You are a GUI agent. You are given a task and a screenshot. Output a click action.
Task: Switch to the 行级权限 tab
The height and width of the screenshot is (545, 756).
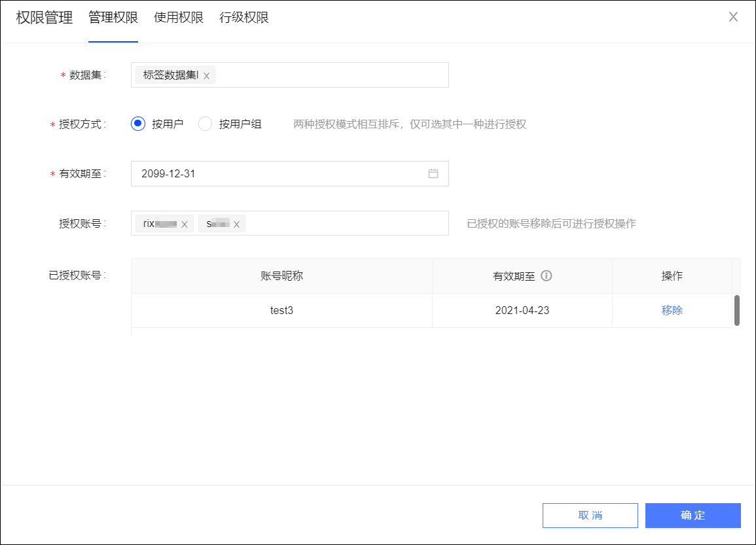click(x=244, y=18)
